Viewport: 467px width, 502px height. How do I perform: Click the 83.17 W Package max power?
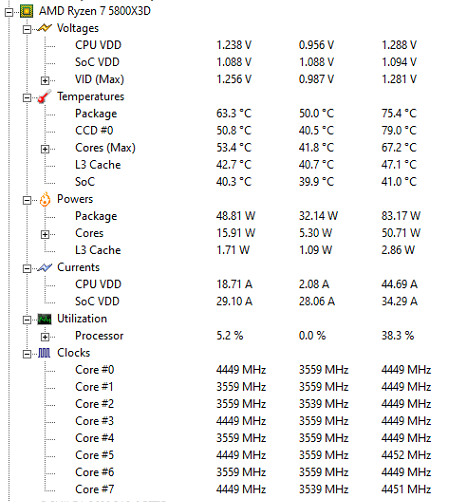401,216
